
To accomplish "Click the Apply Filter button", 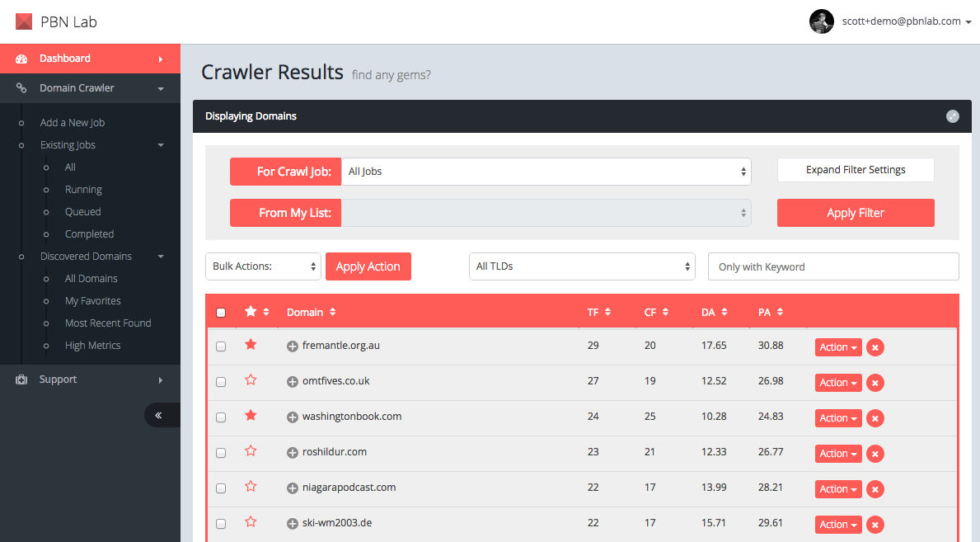I will click(x=856, y=213).
